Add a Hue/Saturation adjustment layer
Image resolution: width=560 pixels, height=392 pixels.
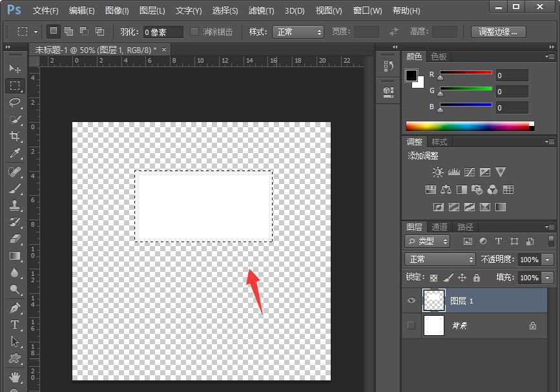431,190
